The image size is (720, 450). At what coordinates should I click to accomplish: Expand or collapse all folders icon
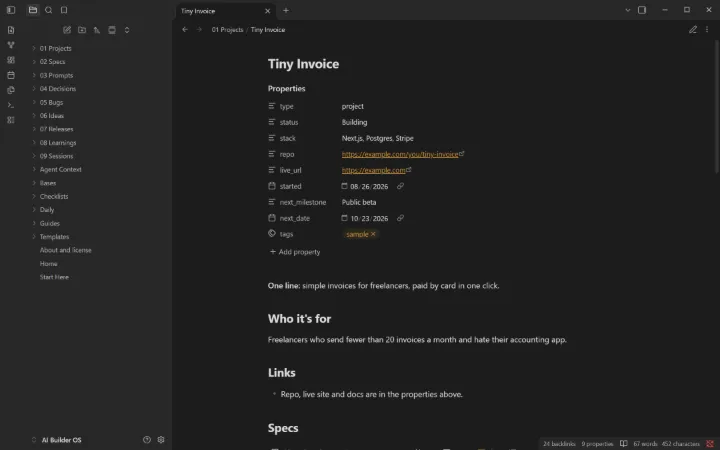pos(127,30)
